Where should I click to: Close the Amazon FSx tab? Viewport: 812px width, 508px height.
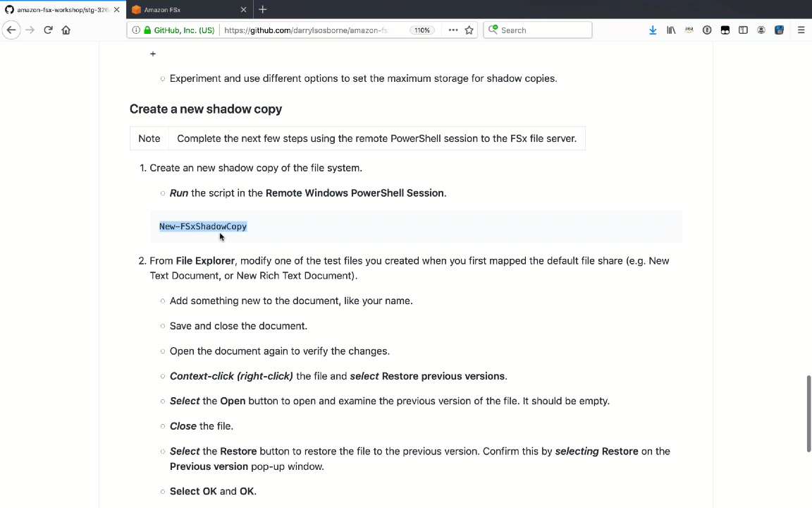pyautogui.click(x=243, y=9)
